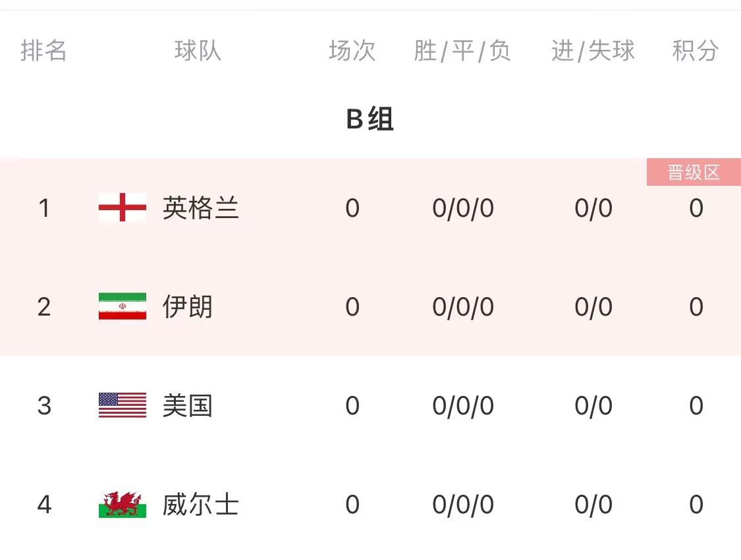741x560 pixels.
Task: Click the 进/失球 column header
Action: (x=593, y=51)
